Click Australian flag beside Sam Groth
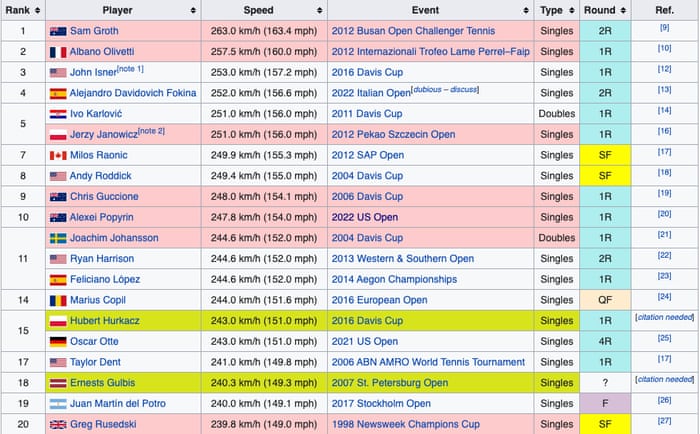Viewport: 700px width, 434px height. coord(58,31)
